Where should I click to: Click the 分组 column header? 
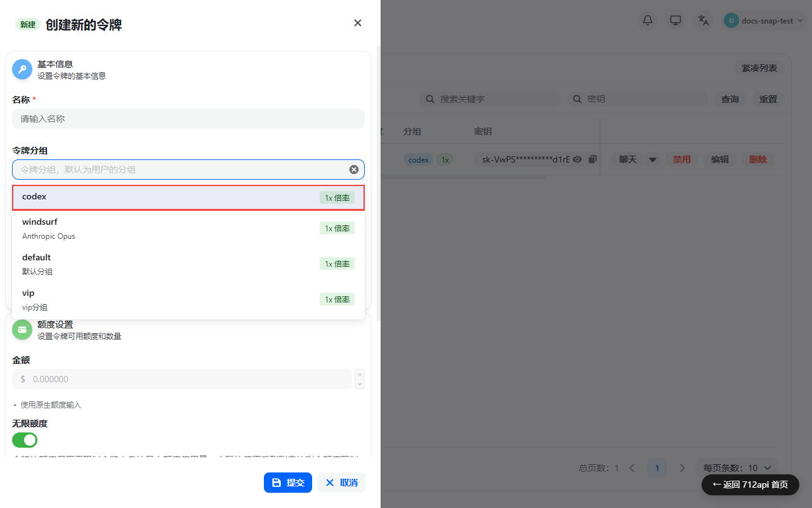[x=412, y=131]
